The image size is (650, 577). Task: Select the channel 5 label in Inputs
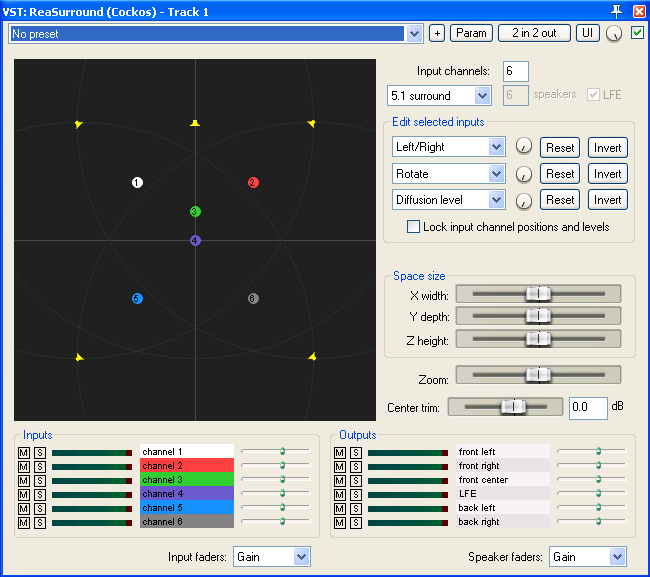[x=187, y=508]
